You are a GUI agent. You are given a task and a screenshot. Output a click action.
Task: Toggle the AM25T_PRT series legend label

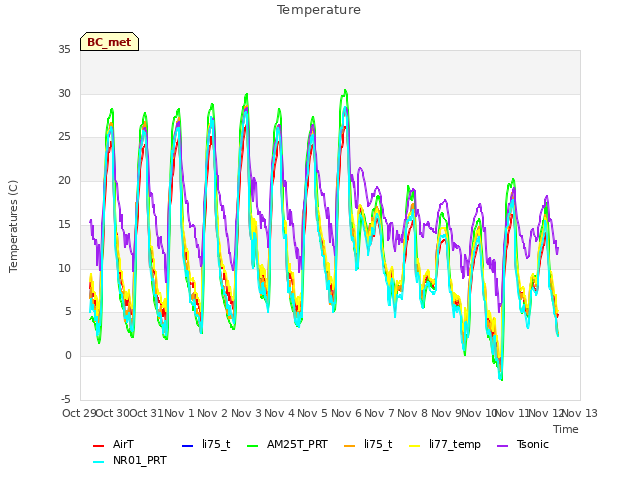point(297,444)
